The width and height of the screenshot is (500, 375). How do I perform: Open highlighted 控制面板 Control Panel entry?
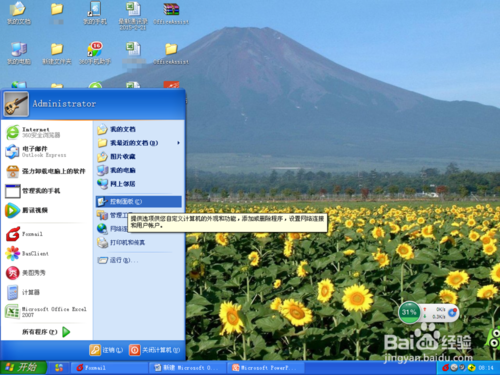[x=139, y=202]
